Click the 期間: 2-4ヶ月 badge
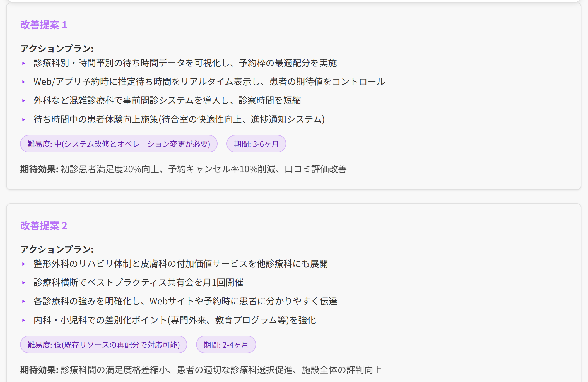 click(x=226, y=345)
